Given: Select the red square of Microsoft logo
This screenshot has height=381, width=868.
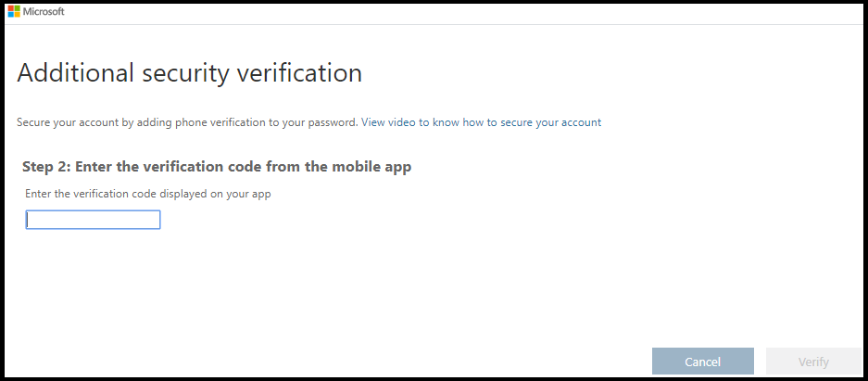Looking at the screenshot, I should tap(10, 8).
